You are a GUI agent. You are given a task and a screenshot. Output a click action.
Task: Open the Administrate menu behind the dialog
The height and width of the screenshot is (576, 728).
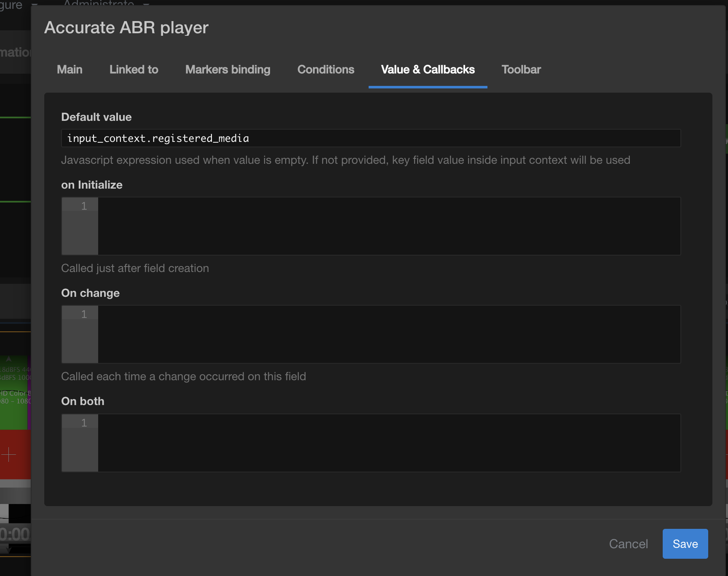pos(105,3)
